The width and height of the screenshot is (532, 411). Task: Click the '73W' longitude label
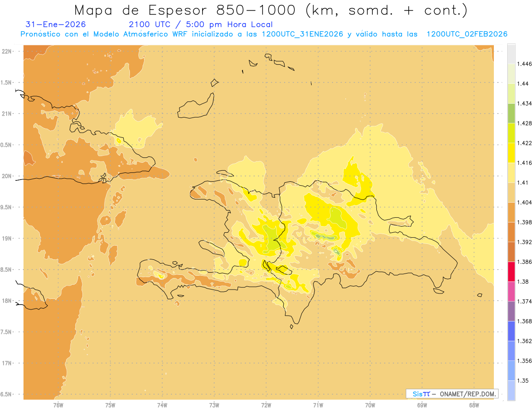(x=214, y=405)
